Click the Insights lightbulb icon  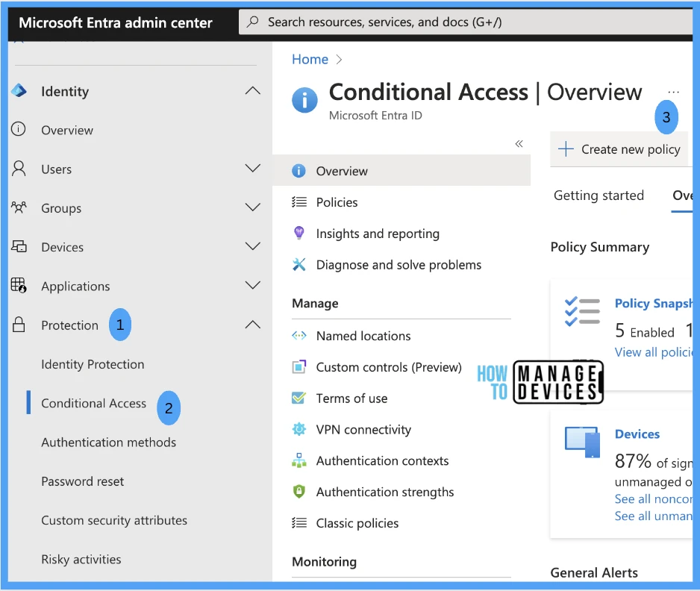tap(299, 233)
